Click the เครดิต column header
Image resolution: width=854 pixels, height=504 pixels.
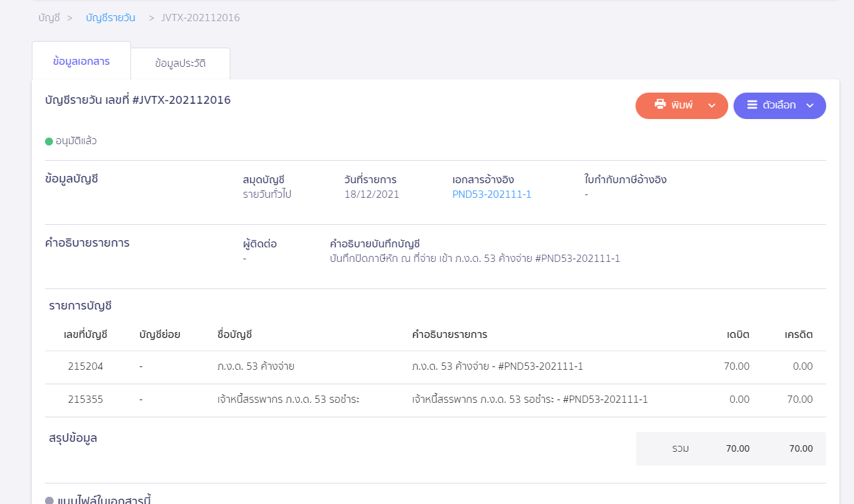pos(798,335)
